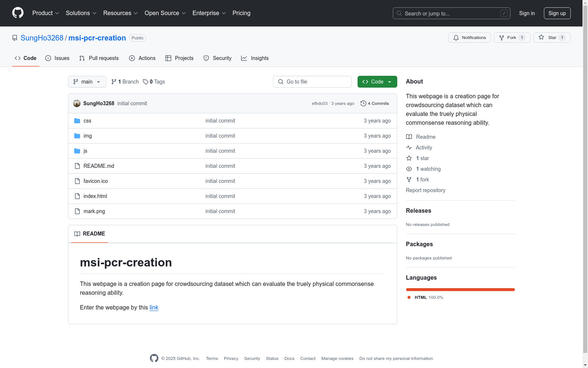Click the Languages bar showing HTML
The image size is (588, 368).
click(460, 290)
